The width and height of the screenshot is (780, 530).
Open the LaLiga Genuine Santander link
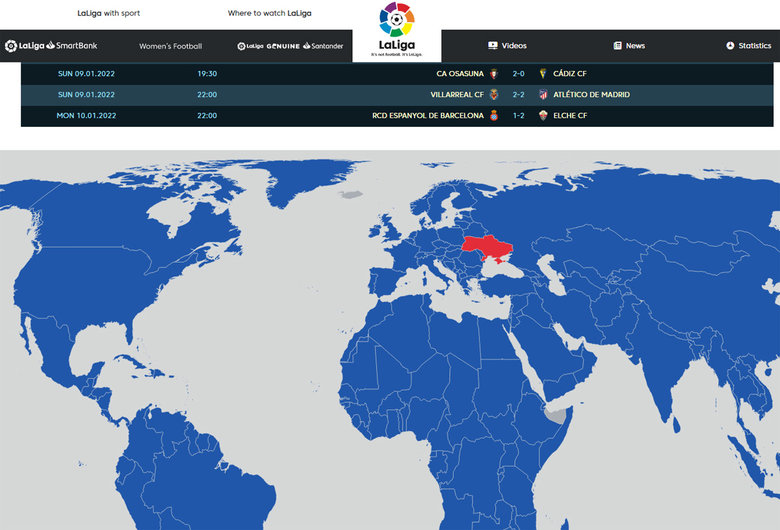click(290, 46)
